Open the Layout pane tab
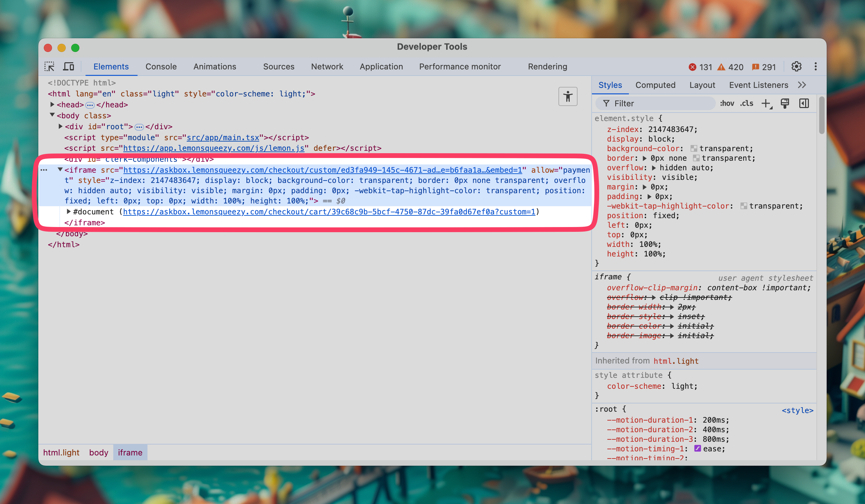Screen dimensions: 865x504 [702, 85]
